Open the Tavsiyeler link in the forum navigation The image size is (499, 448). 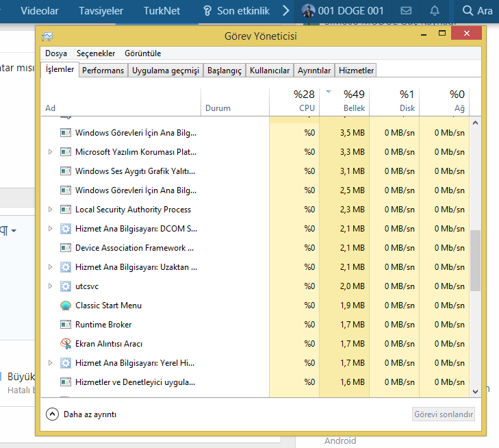tap(101, 11)
